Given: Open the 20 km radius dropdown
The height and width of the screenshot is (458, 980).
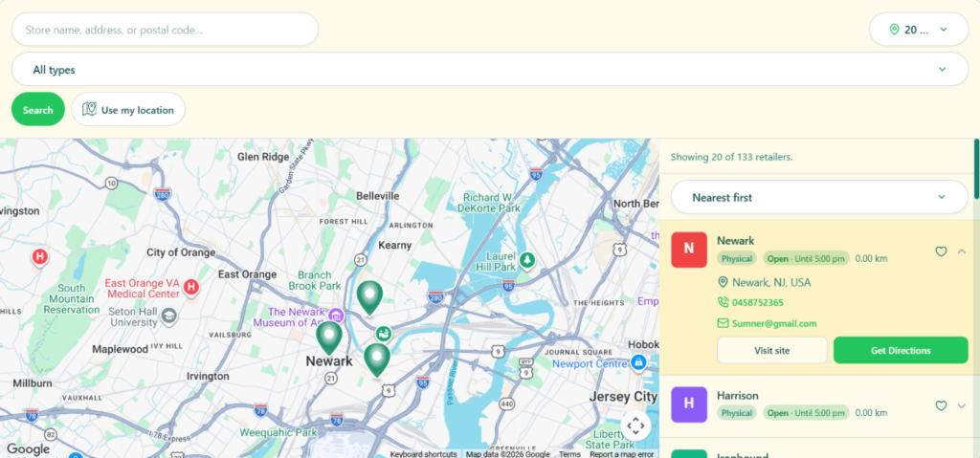Looking at the screenshot, I should [919, 30].
